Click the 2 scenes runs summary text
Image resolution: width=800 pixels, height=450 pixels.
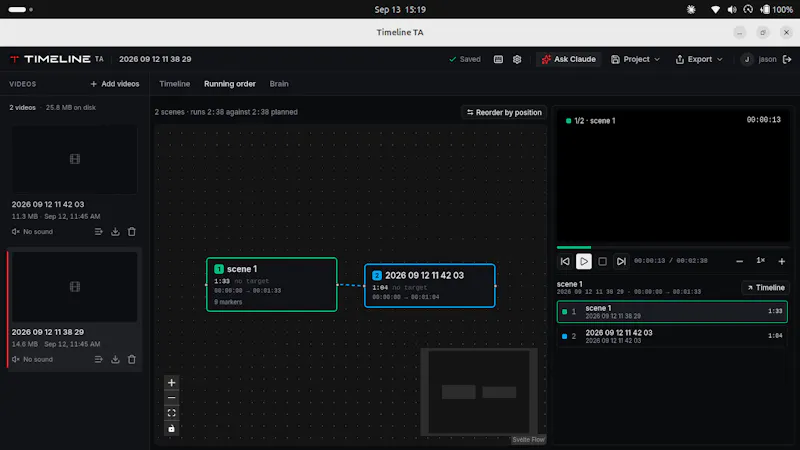pyautogui.click(x=226, y=112)
